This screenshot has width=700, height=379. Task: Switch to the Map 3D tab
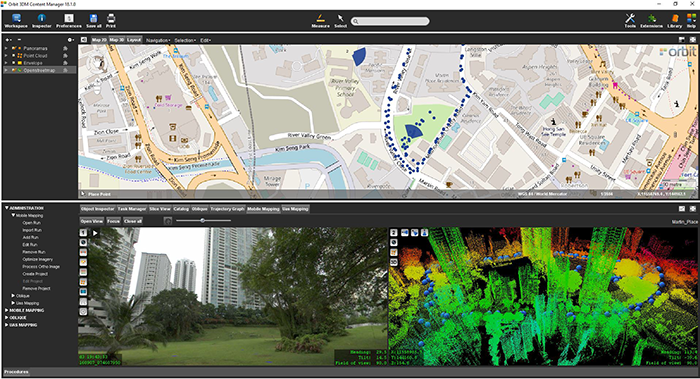(x=117, y=40)
